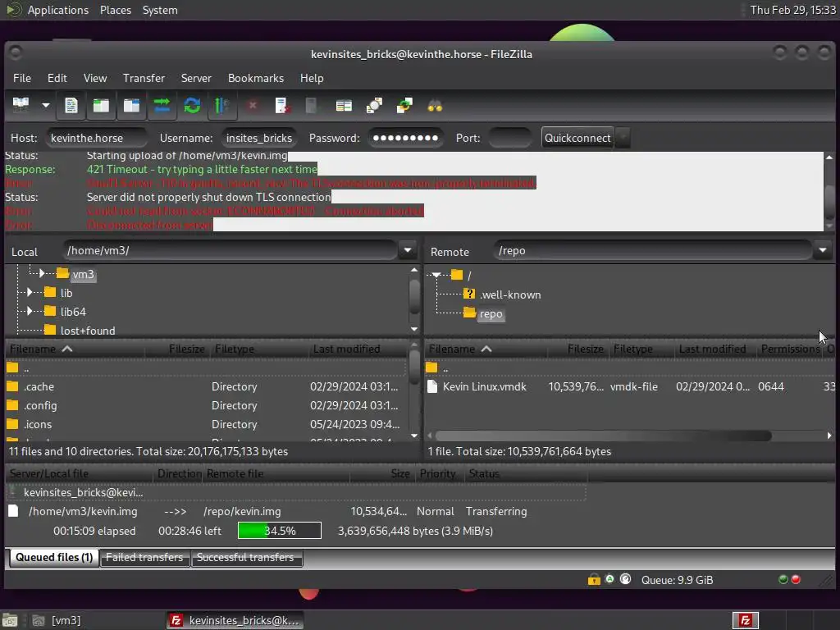840x630 pixels.
Task: Search for files with binoculars icon
Action: click(x=435, y=106)
